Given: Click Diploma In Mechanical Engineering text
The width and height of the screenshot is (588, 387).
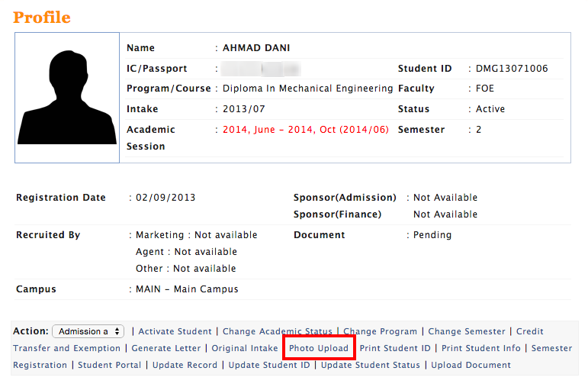Looking at the screenshot, I should [308, 89].
